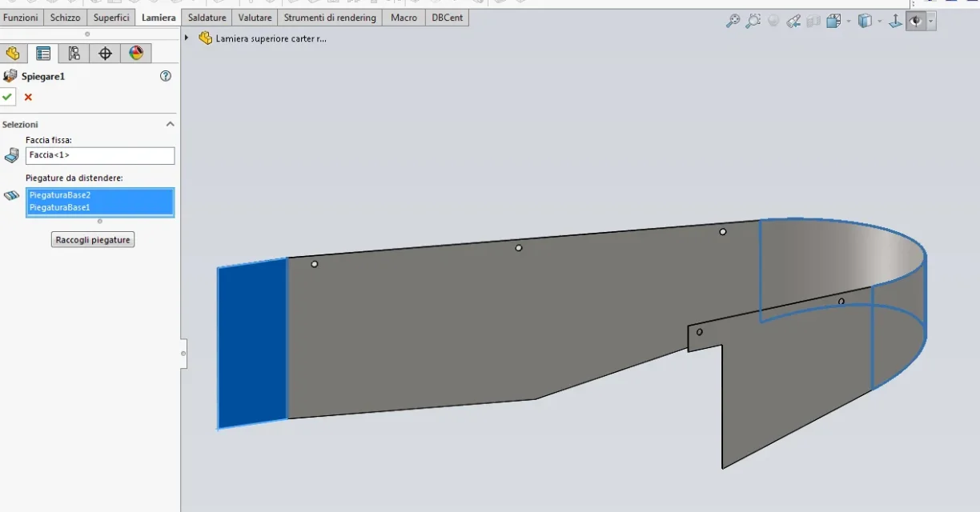This screenshot has width=980, height=512.
Task: Click the bends list box bottom handle
Action: pyautogui.click(x=100, y=221)
